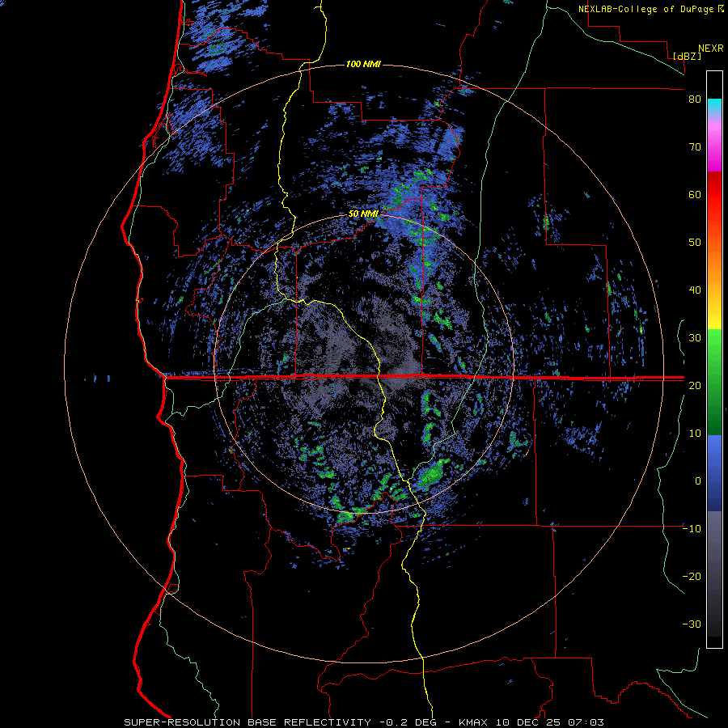Click the [dBZ] unit label

(x=687, y=56)
